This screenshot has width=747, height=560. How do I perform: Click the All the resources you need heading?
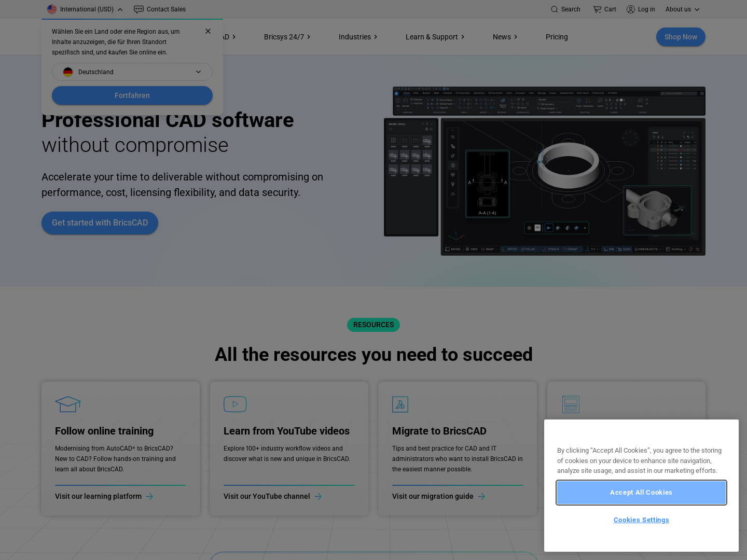[x=374, y=355]
